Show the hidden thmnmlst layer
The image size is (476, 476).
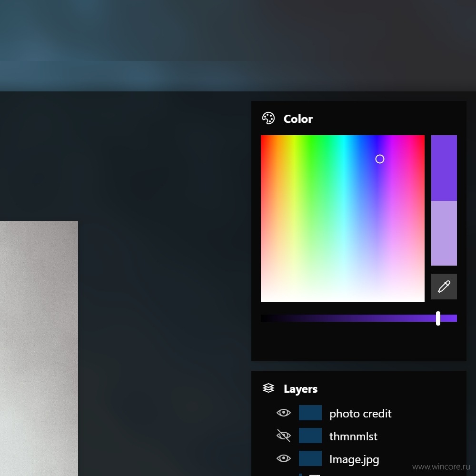284,436
